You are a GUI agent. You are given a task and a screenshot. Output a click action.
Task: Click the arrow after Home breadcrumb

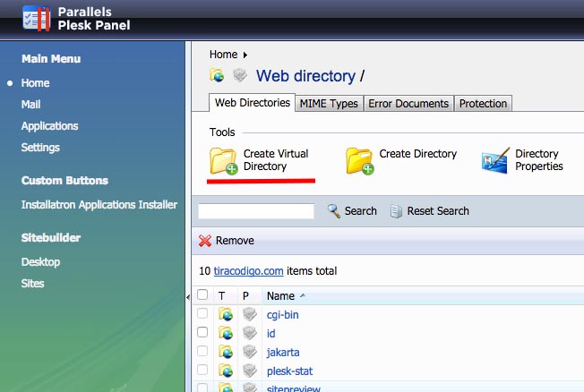(245, 55)
